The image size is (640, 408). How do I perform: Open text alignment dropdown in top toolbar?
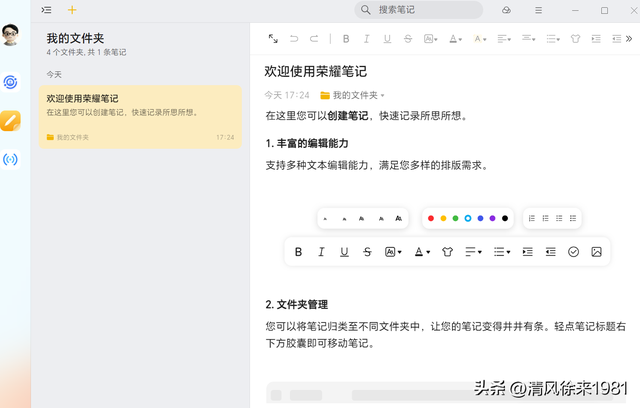[504, 39]
